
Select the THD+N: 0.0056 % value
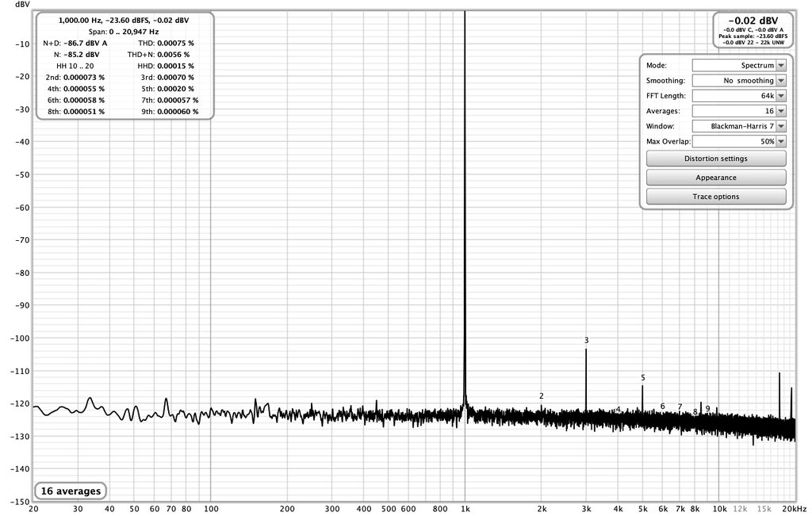[159, 55]
